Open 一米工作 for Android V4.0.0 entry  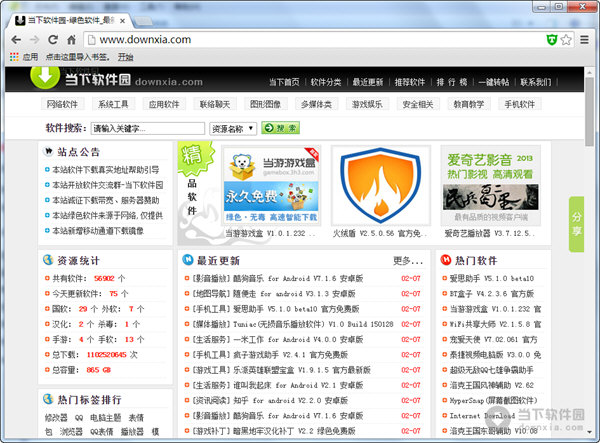pos(277,339)
